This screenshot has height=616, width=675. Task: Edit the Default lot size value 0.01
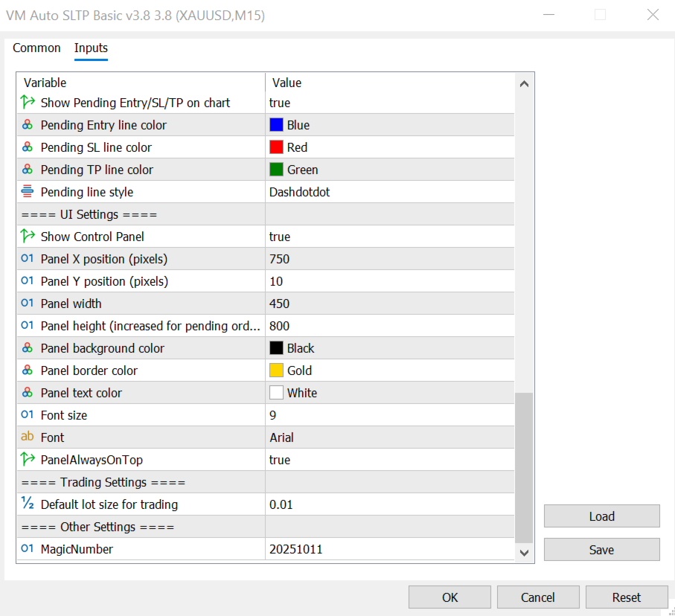pyautogui.click(x=390, y=504)
